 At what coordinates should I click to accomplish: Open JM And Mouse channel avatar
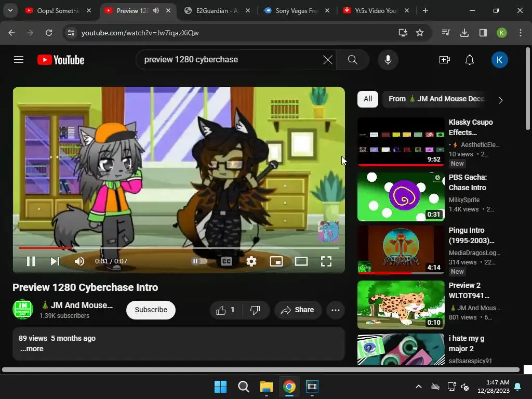coord(23,309)
